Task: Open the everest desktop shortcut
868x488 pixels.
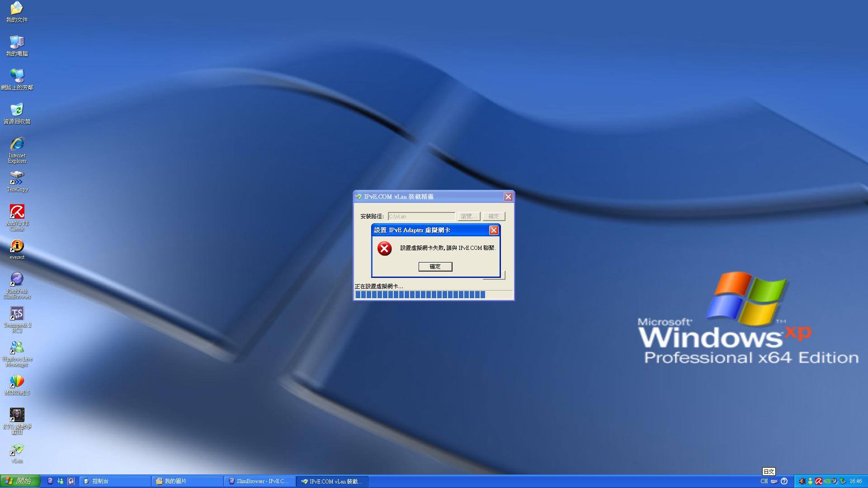Action: [17, 246]
